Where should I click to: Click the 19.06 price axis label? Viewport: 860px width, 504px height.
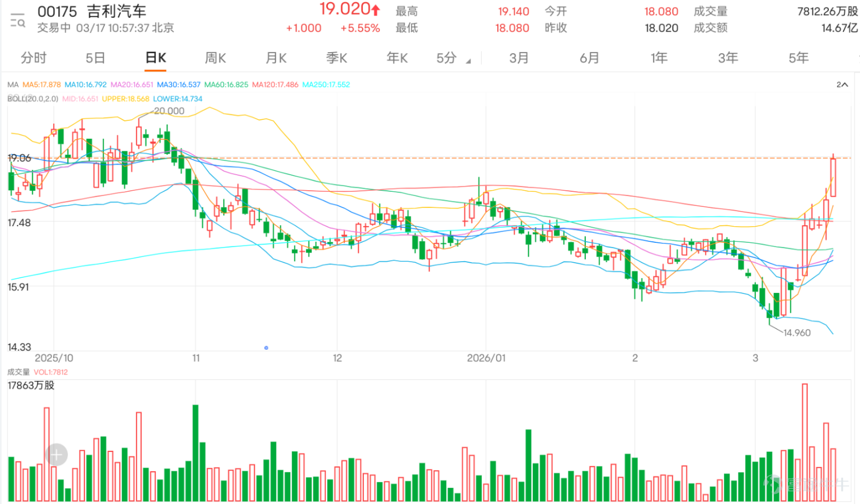(19, 158)
